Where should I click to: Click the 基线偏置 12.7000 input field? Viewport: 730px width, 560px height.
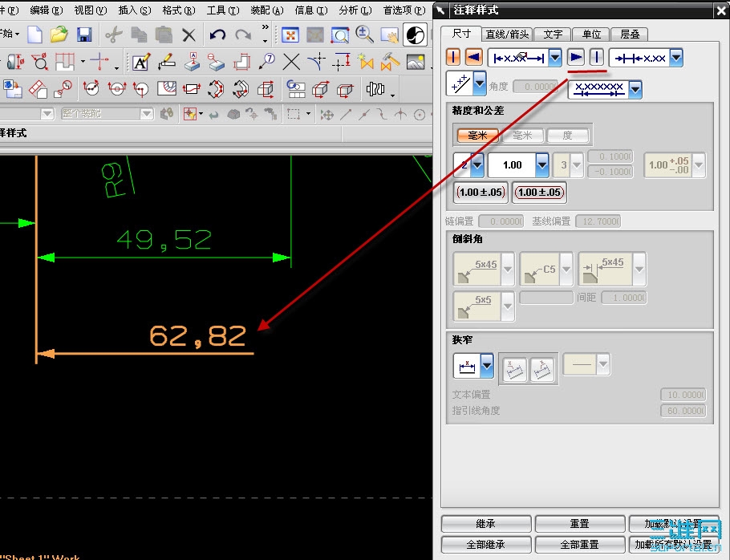point(598,221)
